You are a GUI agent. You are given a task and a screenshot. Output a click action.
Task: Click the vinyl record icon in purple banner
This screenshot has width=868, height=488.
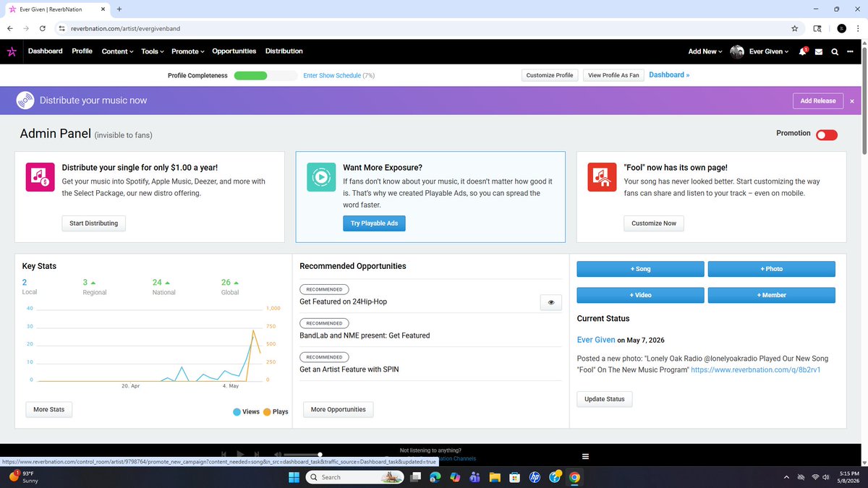pos(25,100)
